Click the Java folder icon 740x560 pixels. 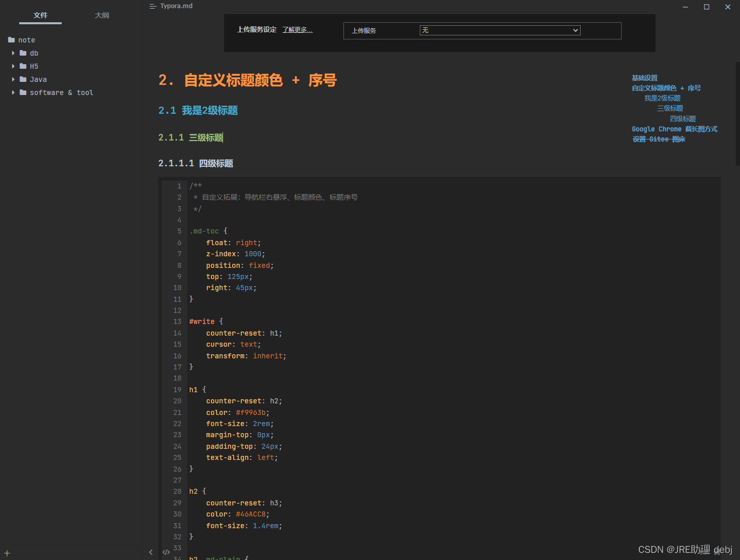click(x=23, y=79)
